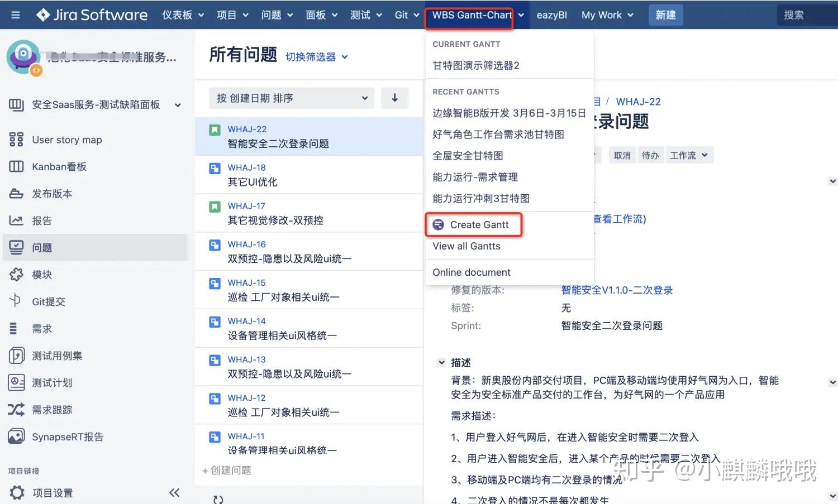Open the eazyBI menu item
The height and width of the screenshot is (504, 838).
[551, 15]
